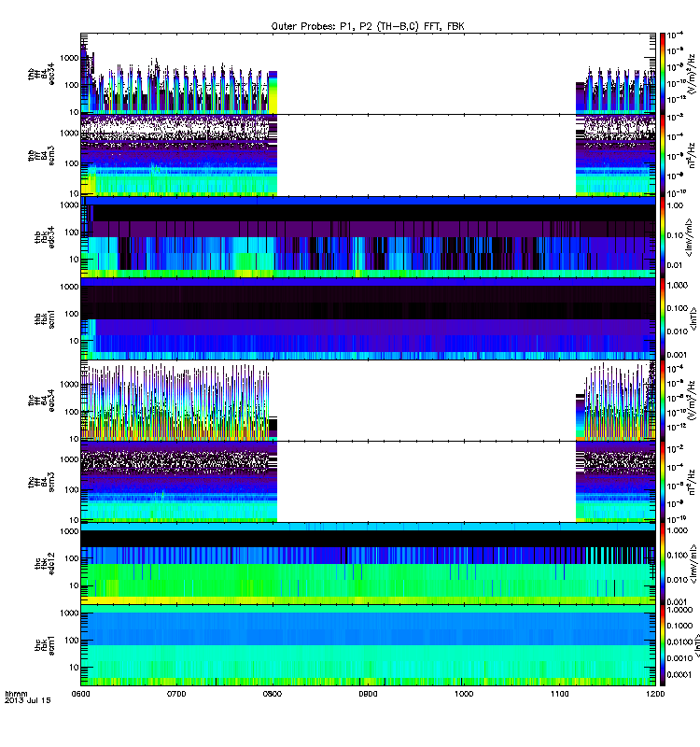Click the 0.10 colorbar value of thb fbk edc34

click(x=675, y=235)
